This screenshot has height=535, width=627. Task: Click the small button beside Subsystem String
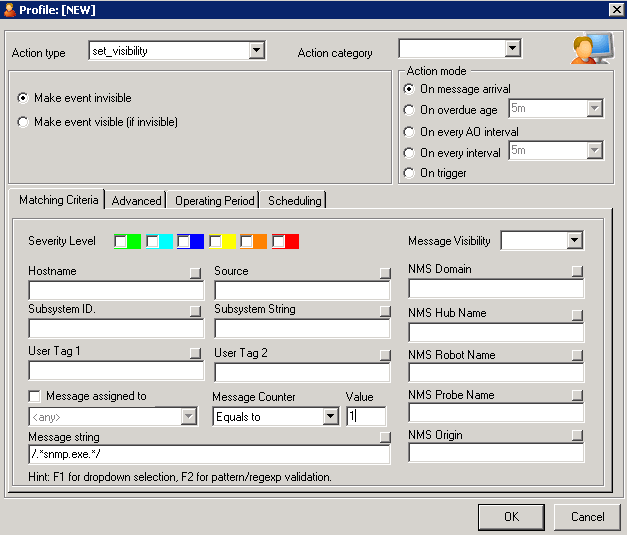click(x=384, y=312)
